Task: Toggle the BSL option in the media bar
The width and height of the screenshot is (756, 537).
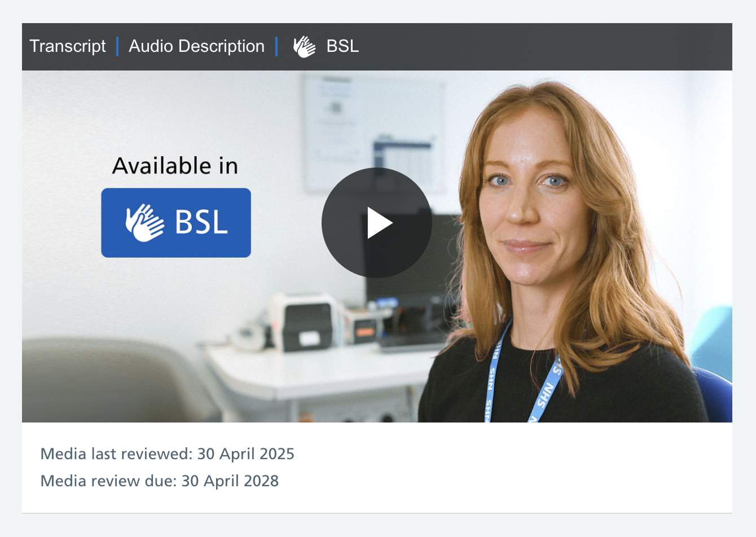Action: click(x=326, y=46)
